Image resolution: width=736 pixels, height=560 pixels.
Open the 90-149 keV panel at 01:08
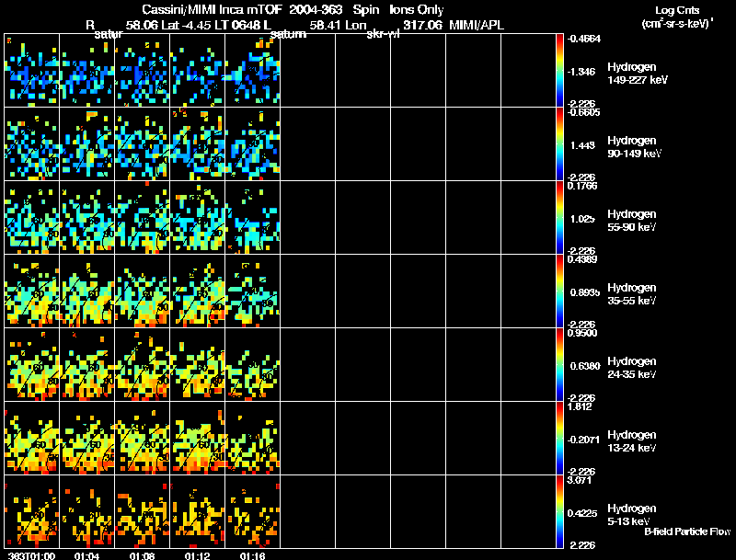coord(143,144)
